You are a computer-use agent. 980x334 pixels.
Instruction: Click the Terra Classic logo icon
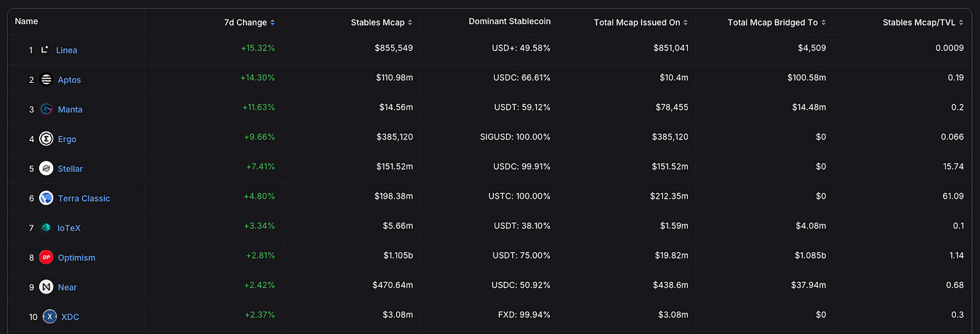[x=46, y=198]
